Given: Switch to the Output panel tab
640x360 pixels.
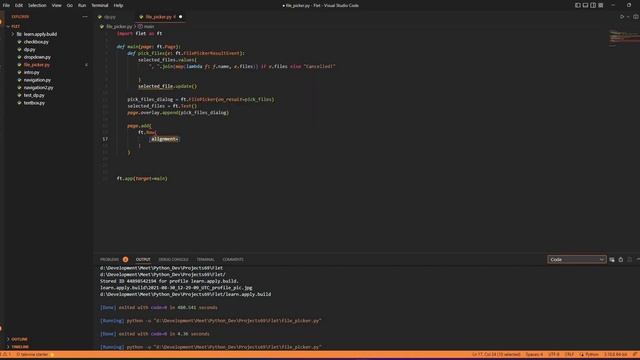Looking at the screenshot, I should 143,260.
